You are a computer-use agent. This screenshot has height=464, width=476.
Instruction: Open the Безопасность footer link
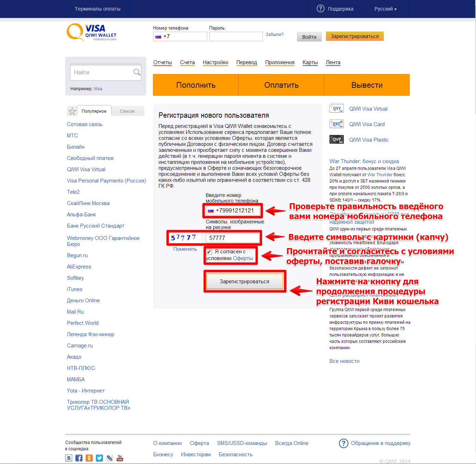[x=236, y=454]
